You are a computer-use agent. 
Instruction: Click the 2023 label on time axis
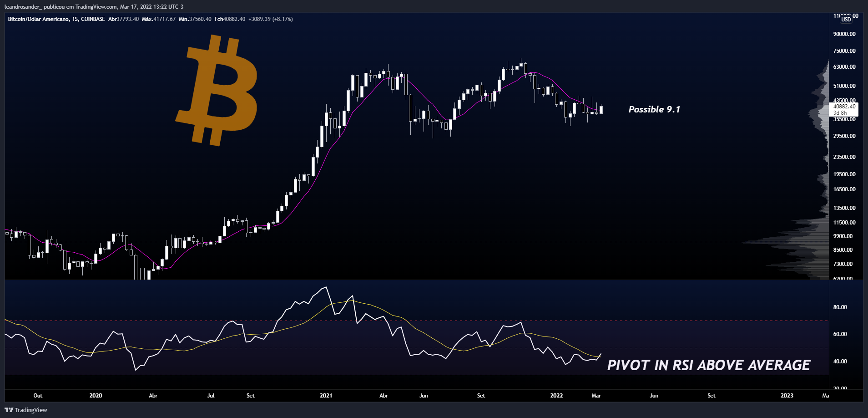click(787, 396)
